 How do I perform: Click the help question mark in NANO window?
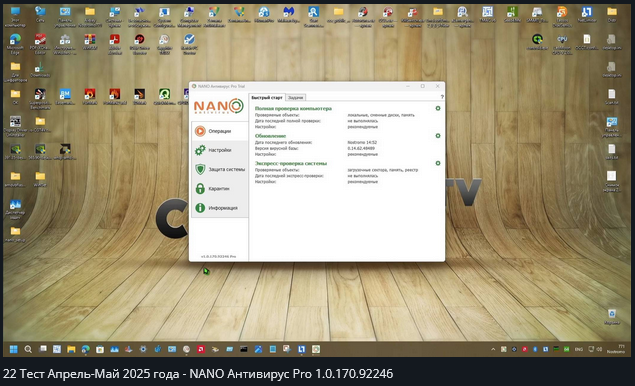442,97
